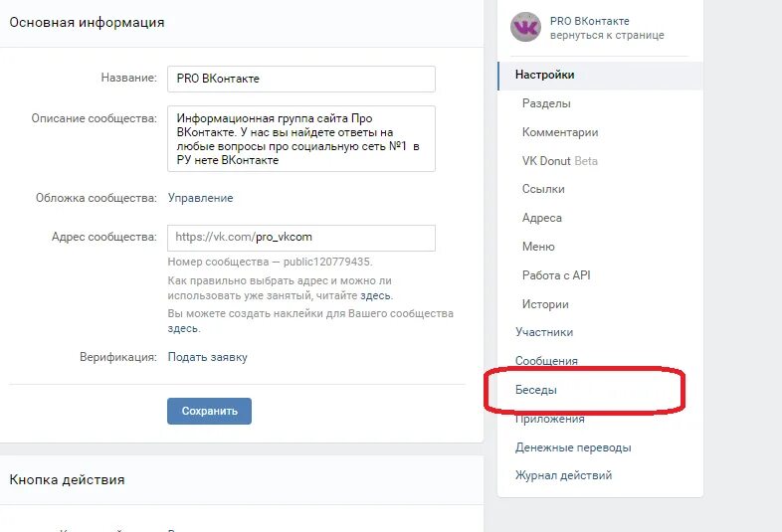Screen dimensions: 782x532
Task: Open the Меню settings item
Action: click(x=538, y=247)
